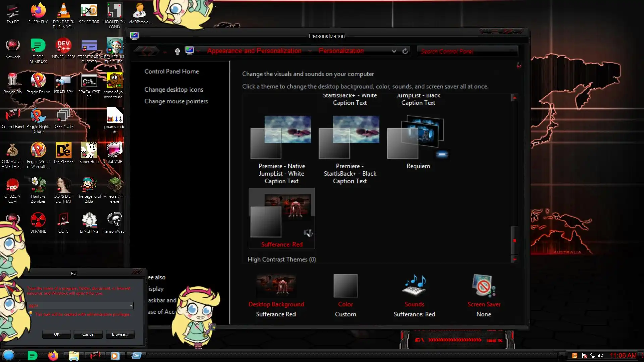Click the address bar refresh icon
This screenshot has width=644, height=362.
pos(405,51)
